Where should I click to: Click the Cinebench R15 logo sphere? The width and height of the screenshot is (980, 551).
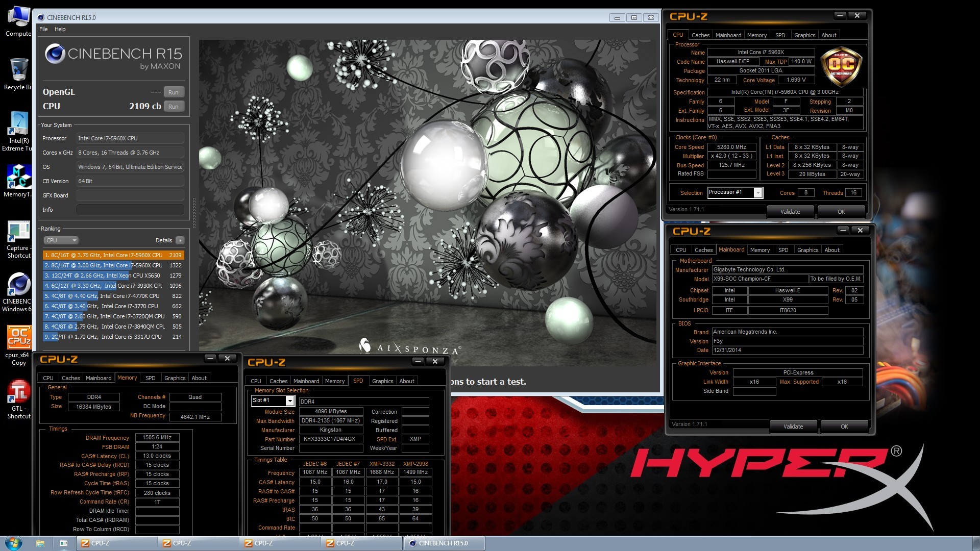point(55,54)
